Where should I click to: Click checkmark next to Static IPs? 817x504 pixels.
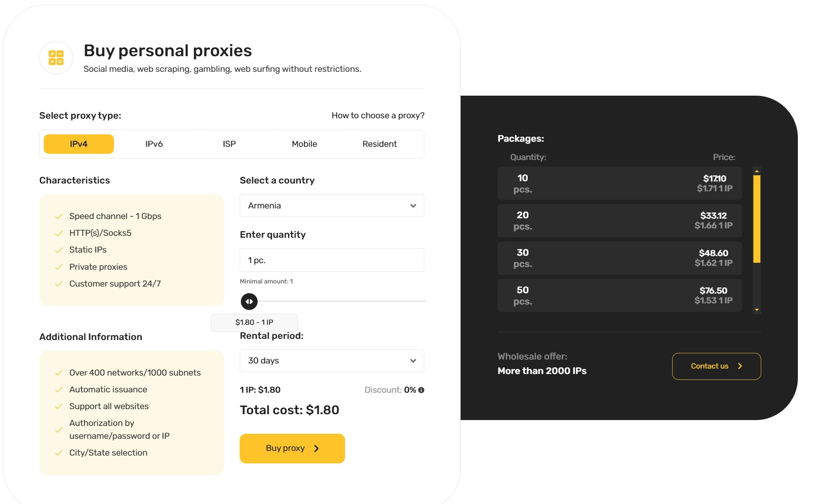click(x=59, y=250)
